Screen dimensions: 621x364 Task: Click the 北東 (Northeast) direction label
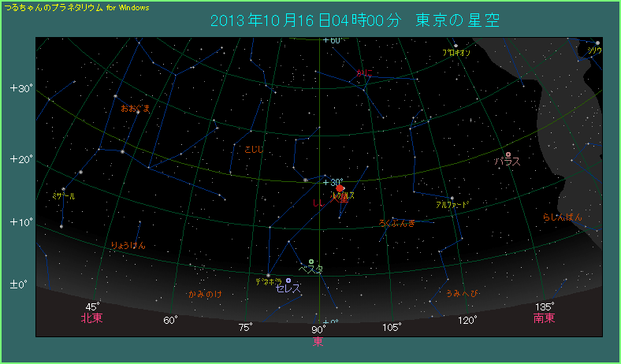point(92,318)
